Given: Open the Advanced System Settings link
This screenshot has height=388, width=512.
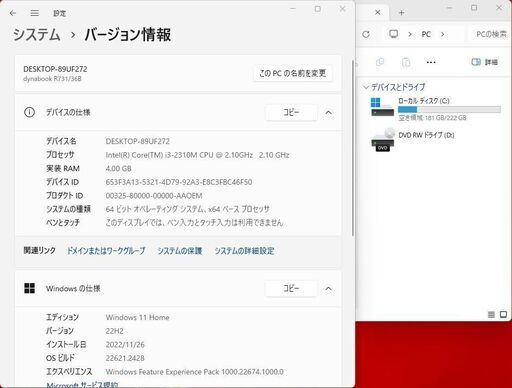Looking at the screenshot, I should coord(244,251).
